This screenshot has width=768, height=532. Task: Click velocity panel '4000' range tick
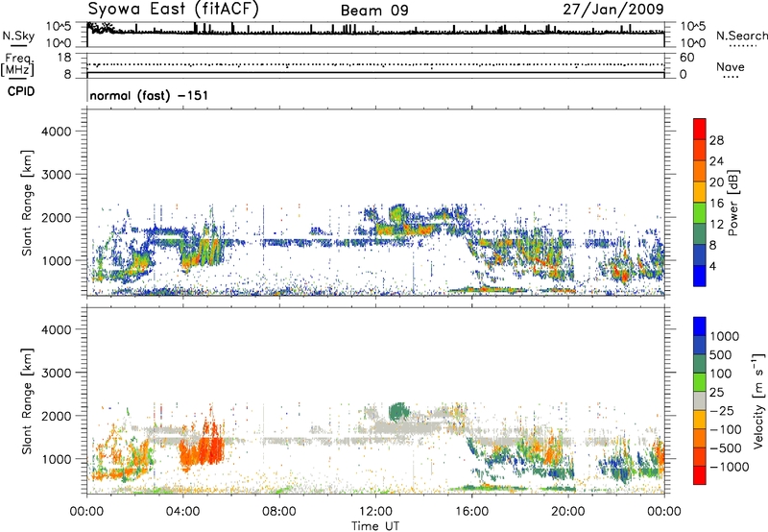pos(56,329)
